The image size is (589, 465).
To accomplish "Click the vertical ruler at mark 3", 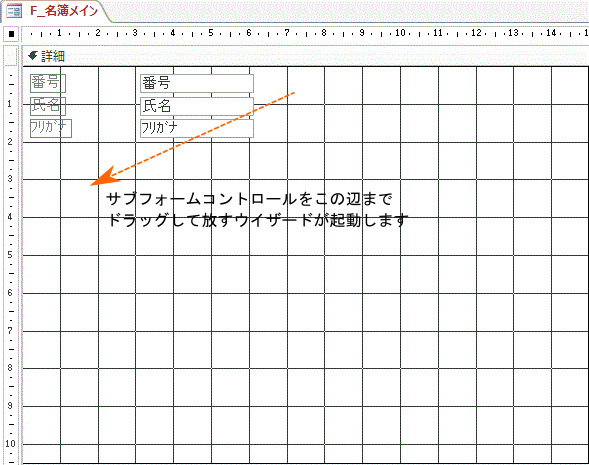I will (10, 179).
